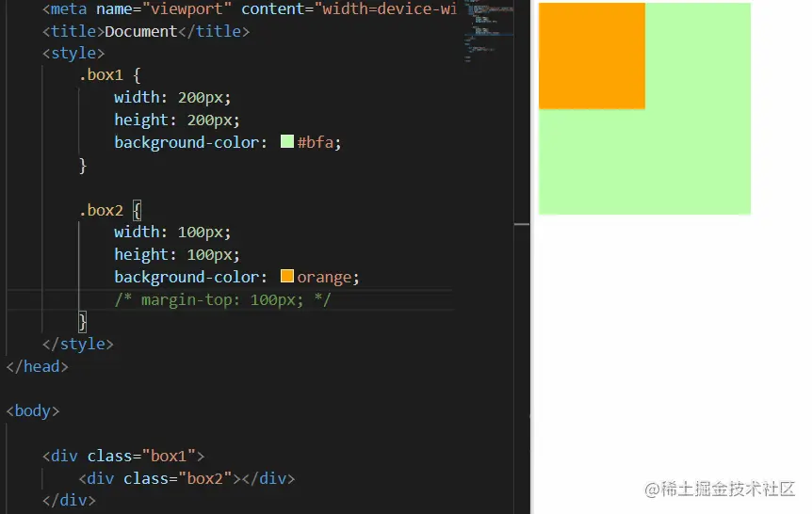Screen dimensions: 812x514
Task: Click the 'orange' color value text
Action: (x=324, y=278)
